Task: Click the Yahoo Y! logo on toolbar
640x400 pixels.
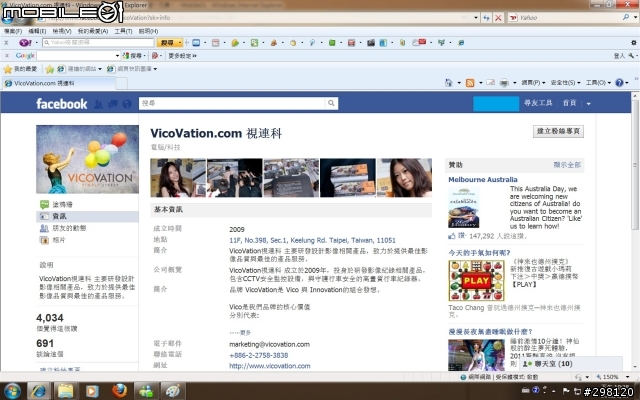Action: 25,43
